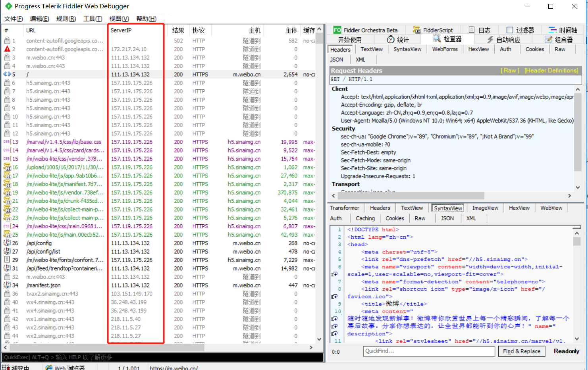Click the JS icon on session 16
This screenshot has width=588, height=370.
tap(7, 167)
